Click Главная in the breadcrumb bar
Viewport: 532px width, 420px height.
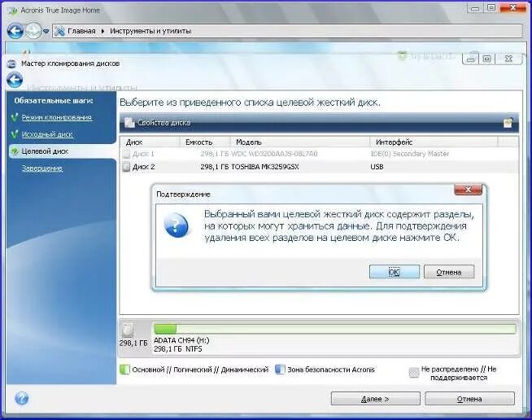[x=81, y=31]
